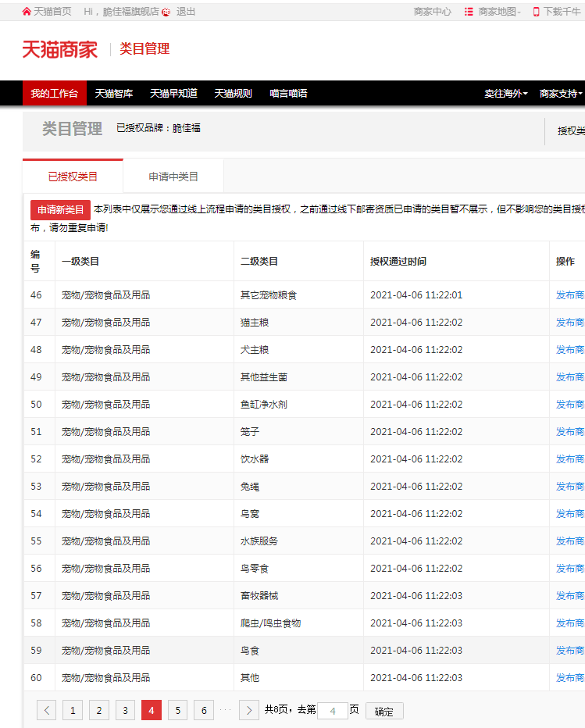Switch to 已授权类目 tab
585x728 pixels.
click(x=73, y=177)
